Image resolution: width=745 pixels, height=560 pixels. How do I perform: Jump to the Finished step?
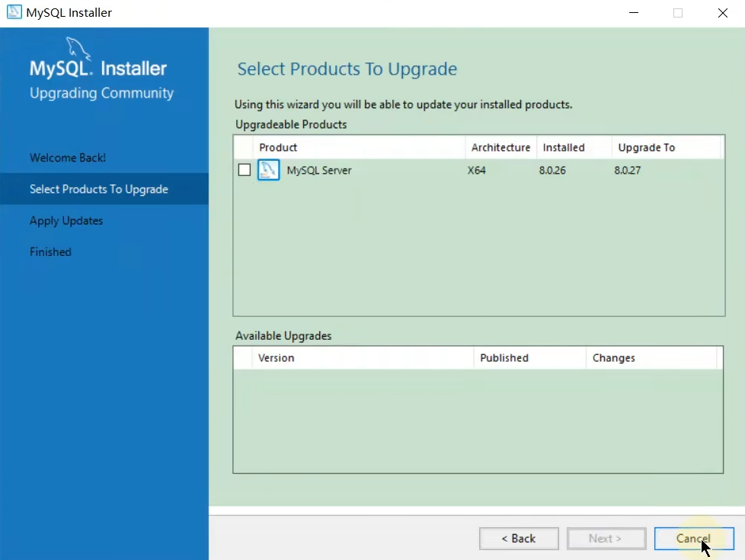(x=50, y=252)
